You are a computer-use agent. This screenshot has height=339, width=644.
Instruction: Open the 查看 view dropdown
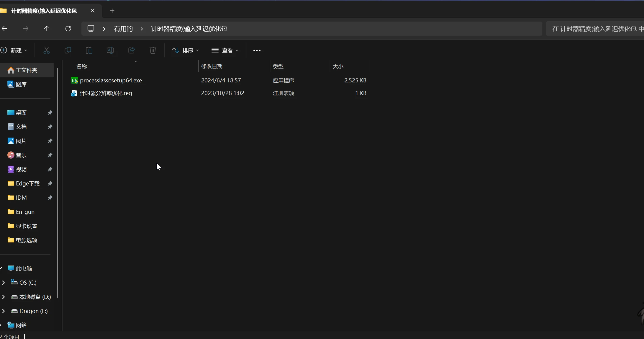(x=225, y=50)
